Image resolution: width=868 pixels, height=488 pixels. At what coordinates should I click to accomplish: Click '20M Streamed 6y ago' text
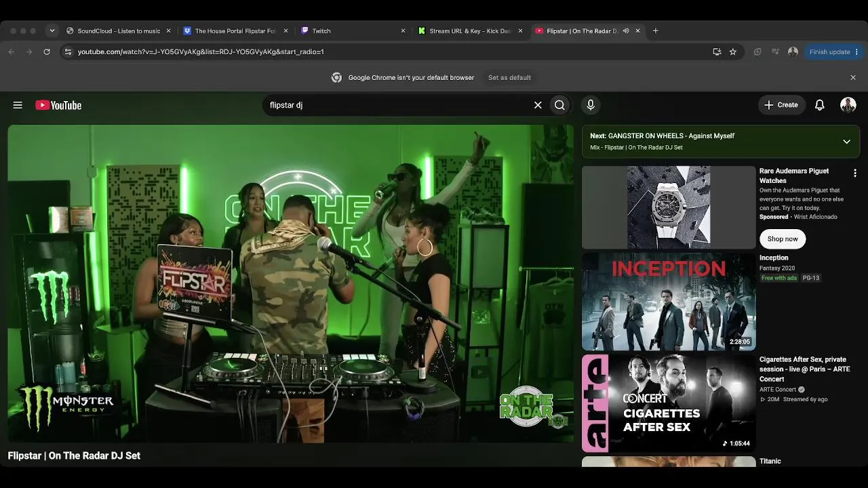(793, 399)
